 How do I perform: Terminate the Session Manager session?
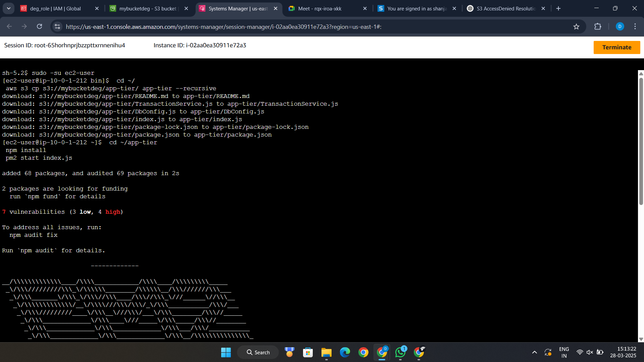coord(616,47)
